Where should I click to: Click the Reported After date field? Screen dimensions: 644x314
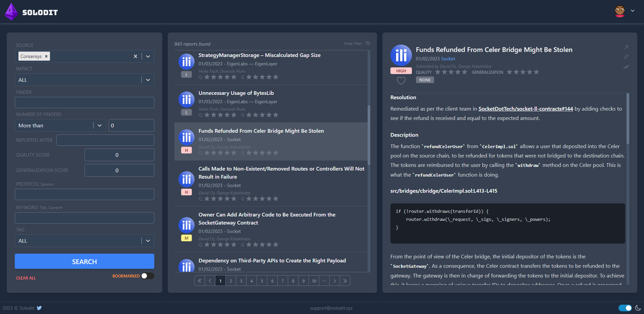(x=105, y=140)
